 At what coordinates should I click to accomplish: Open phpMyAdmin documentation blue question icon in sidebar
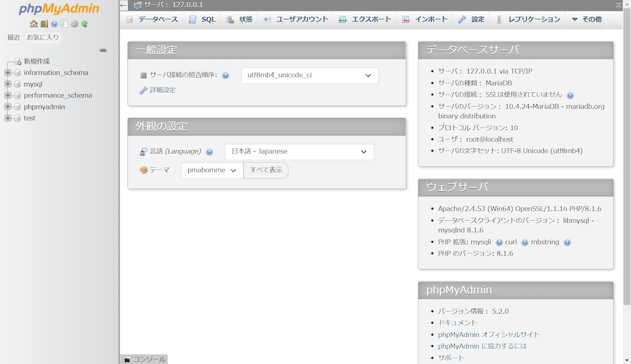coord(54,24)
